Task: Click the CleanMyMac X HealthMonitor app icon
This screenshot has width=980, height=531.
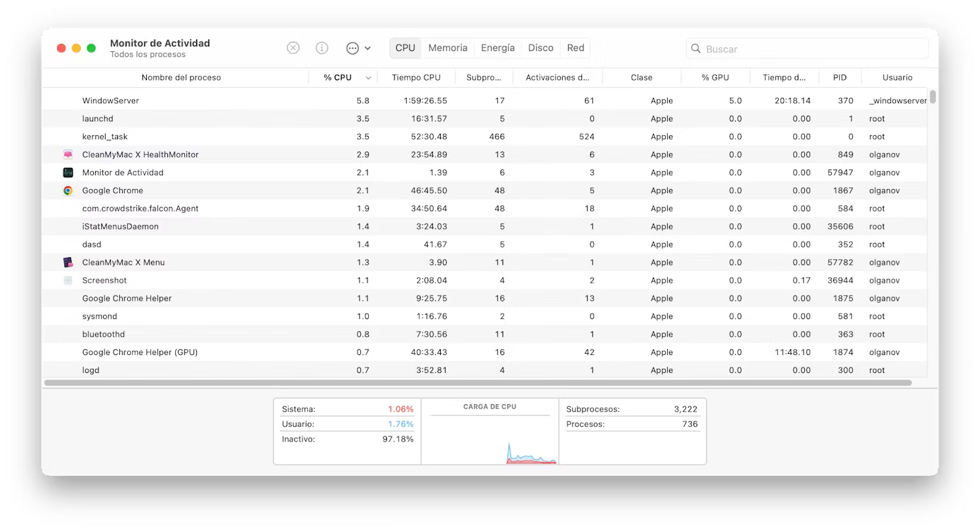Action: pos(68,155)
